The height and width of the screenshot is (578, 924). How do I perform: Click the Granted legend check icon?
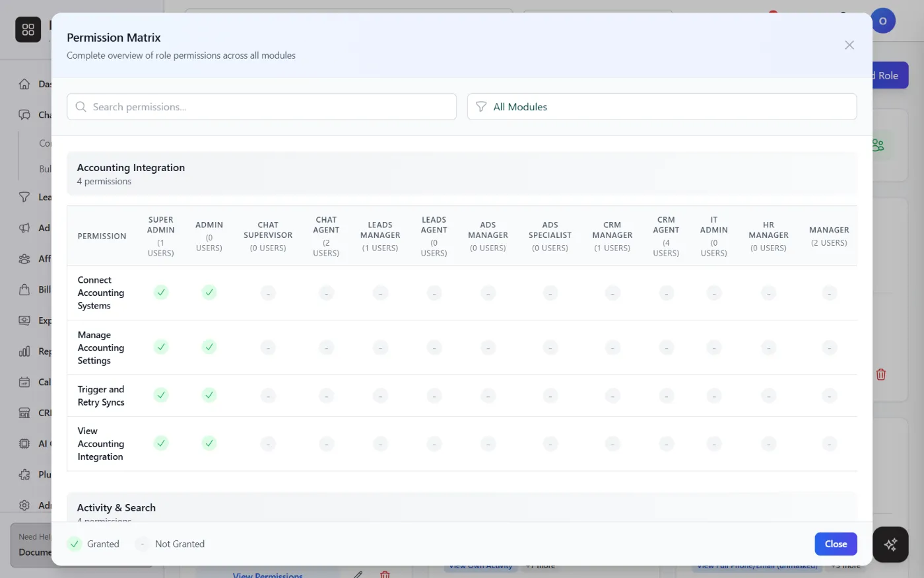(x=75, y=544)
